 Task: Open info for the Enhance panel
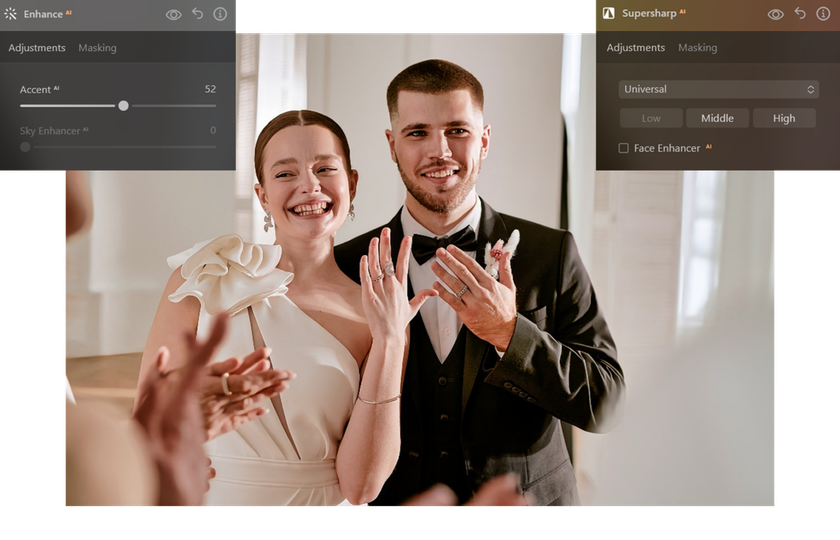coord(220,14)
